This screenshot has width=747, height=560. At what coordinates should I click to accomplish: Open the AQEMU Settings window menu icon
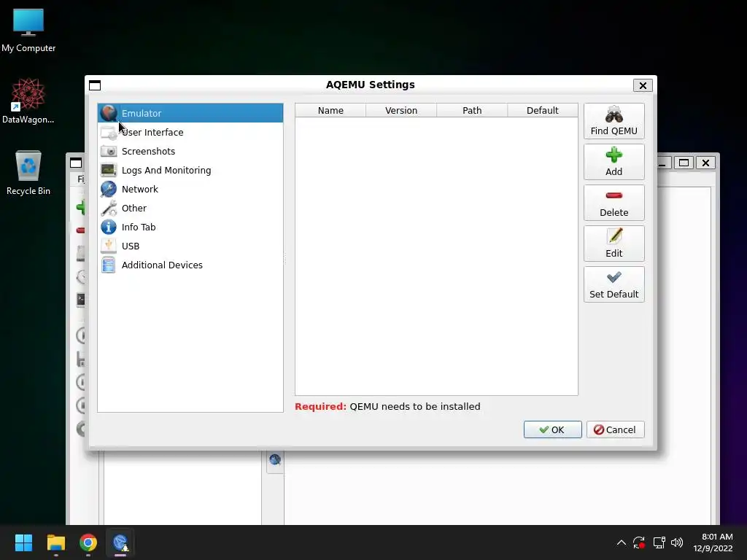point(95,85)
